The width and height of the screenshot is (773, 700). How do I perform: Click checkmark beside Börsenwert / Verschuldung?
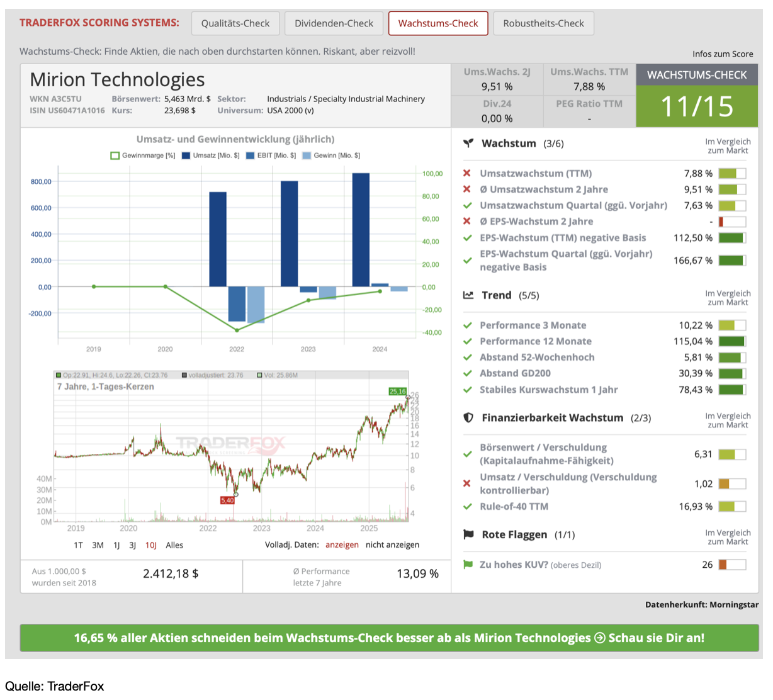coord(467,454)
